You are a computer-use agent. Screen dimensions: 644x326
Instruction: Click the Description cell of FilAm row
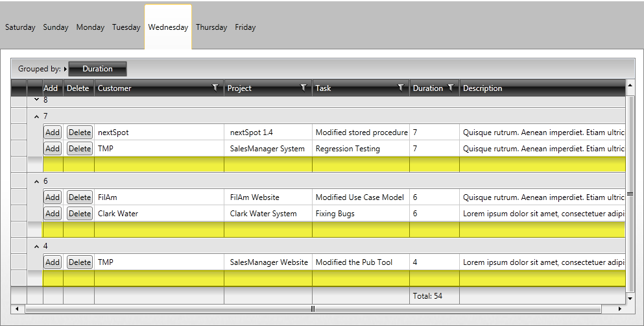(543, 197)
